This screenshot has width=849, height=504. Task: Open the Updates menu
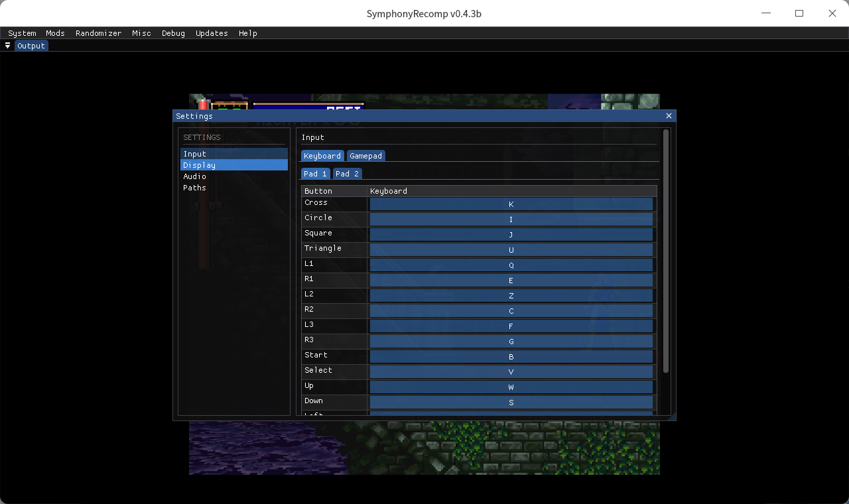[x=212, y=33]
